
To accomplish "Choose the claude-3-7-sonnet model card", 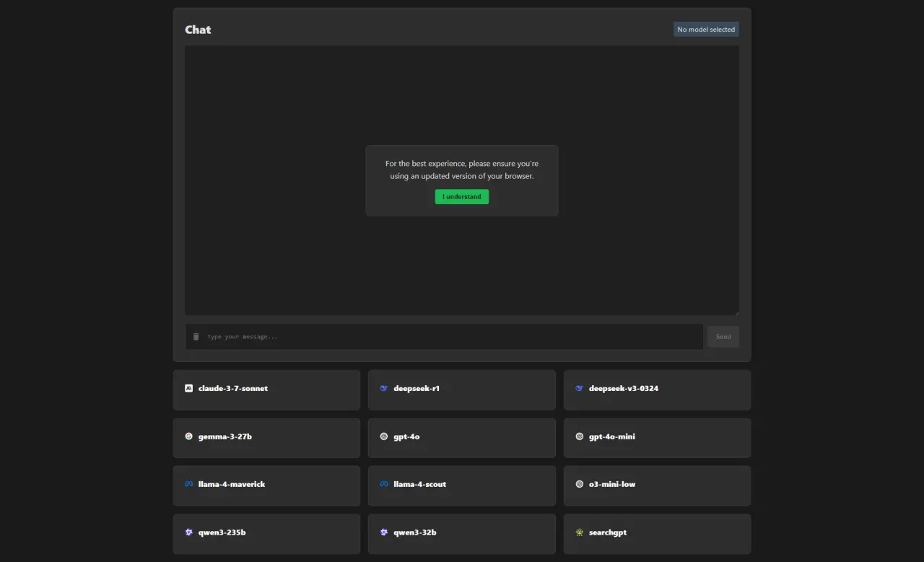I will [266, 390].
